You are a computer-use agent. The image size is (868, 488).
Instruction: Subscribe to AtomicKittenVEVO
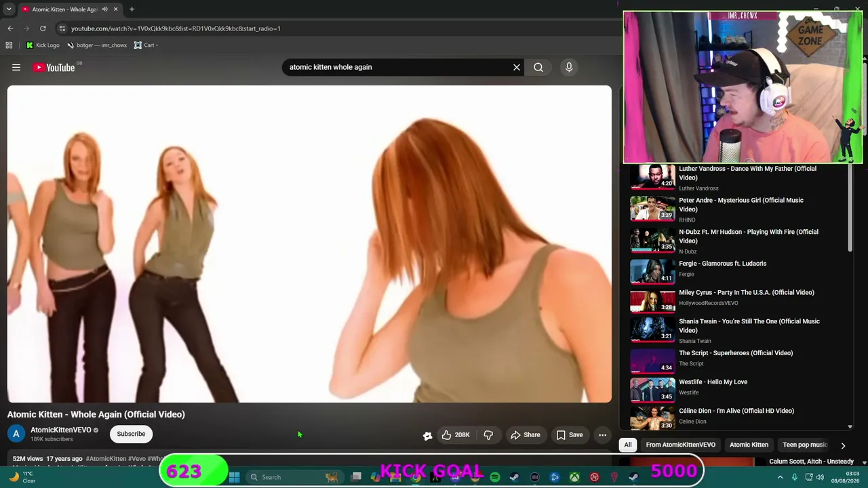click(x=131, y=434)
